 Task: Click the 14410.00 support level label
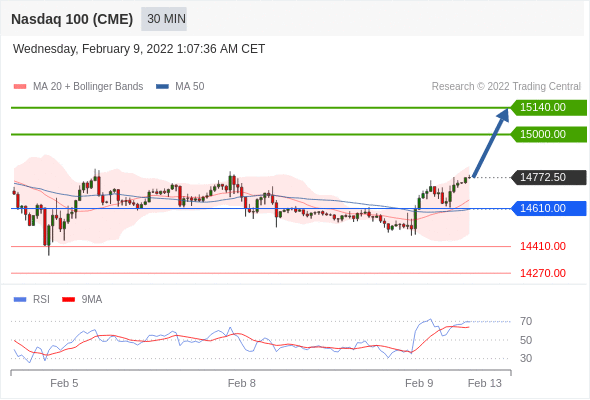click(x=543, y=246)
